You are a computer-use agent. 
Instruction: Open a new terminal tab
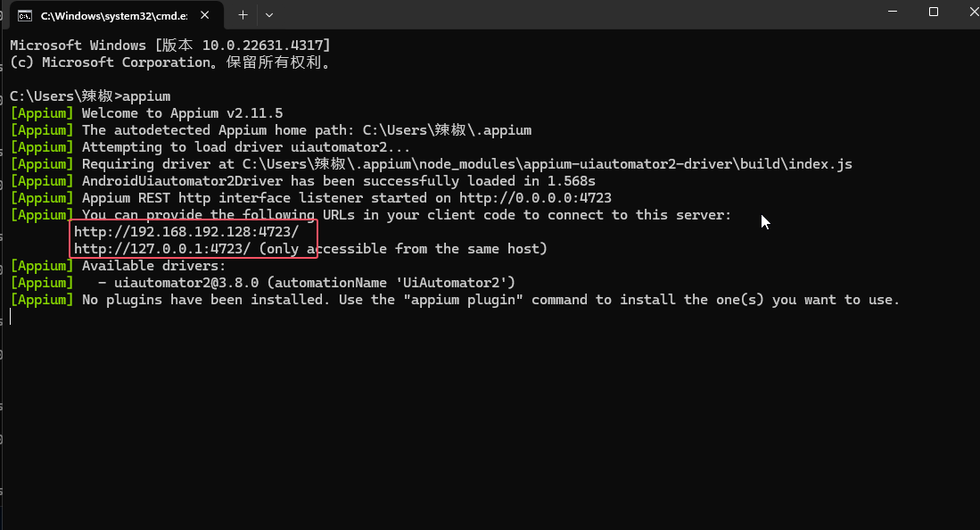[243, 14]
